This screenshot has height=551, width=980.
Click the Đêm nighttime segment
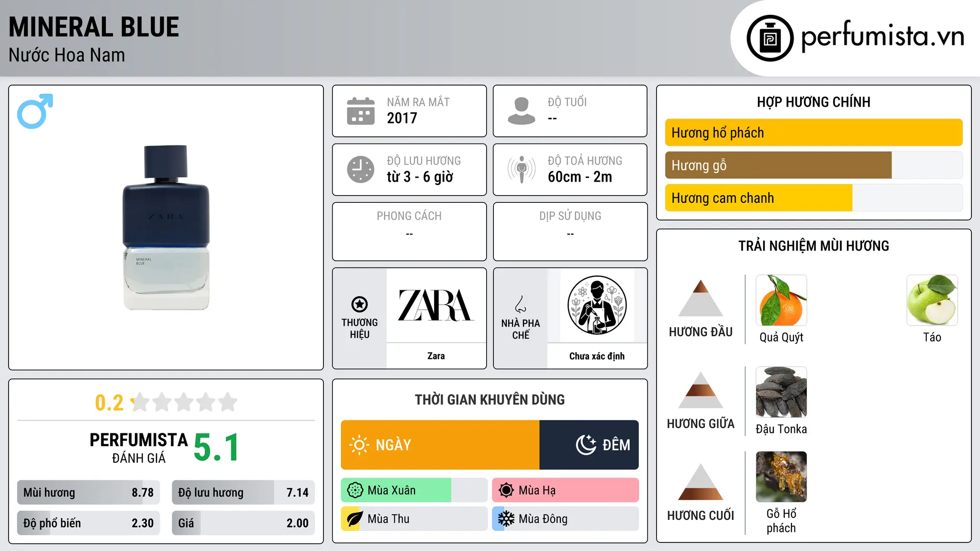(x=589, y=445)
